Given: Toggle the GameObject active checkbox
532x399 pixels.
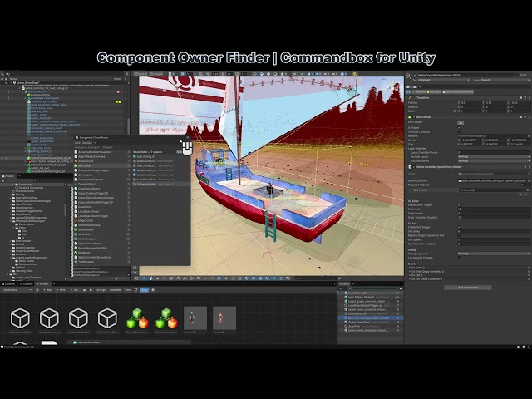Looking at the screenshot, I should [415, 75].
